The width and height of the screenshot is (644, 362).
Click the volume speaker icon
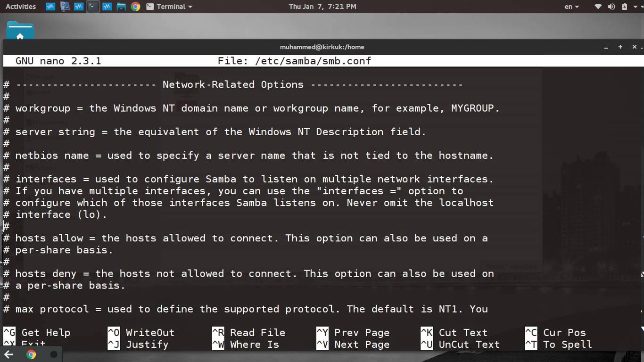611,7
